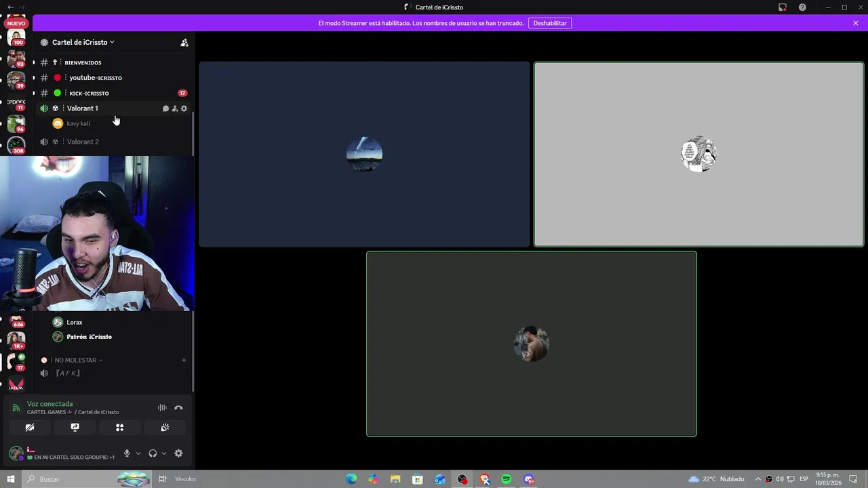Click the 17 unread badge on kick-icrissto
868x488 pixels.
point(182,93)
